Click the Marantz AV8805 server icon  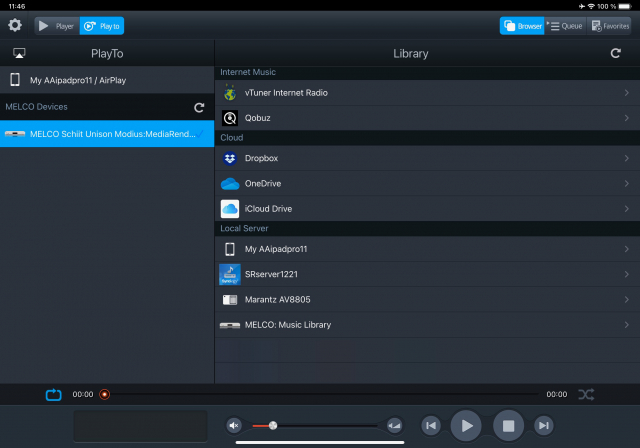[230, 300]
